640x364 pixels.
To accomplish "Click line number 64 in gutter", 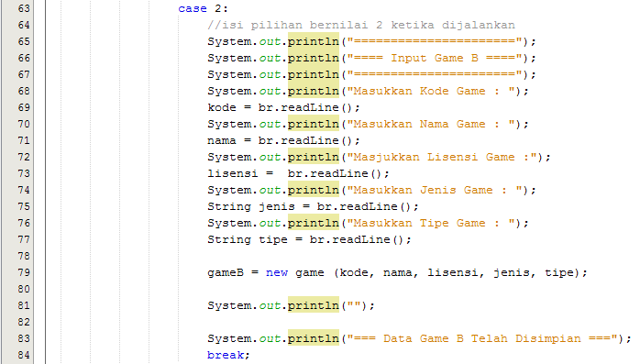I will pos(24,25).
